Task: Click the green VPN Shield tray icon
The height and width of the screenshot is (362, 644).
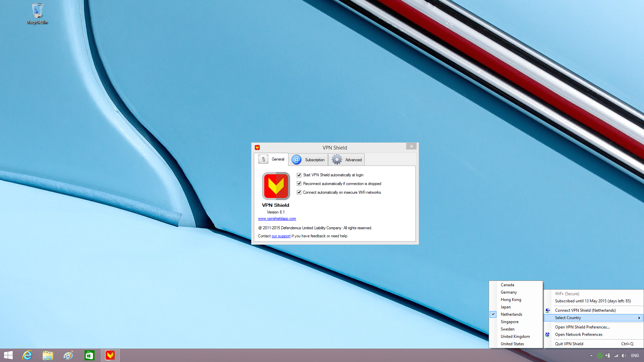Action: coord(600,356)
